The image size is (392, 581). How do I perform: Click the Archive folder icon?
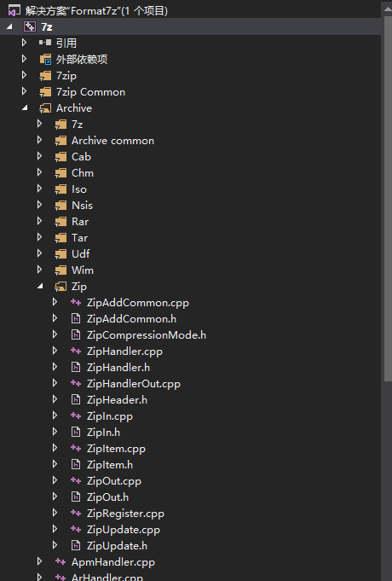coord(45,108)
